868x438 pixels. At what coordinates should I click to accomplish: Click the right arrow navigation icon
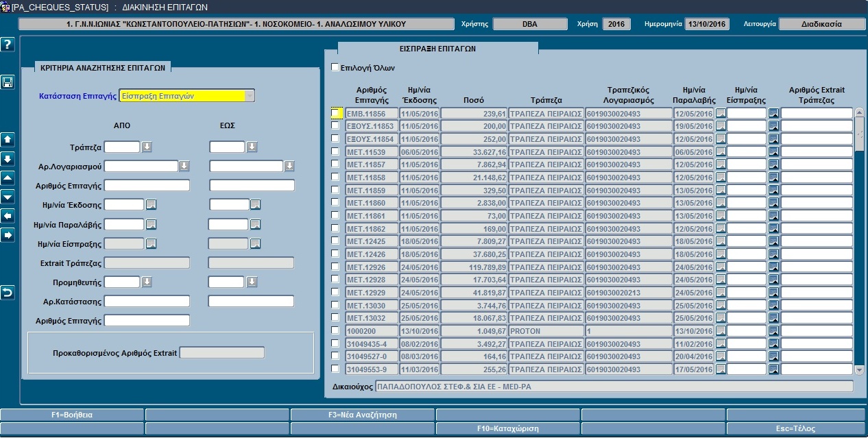8,235
